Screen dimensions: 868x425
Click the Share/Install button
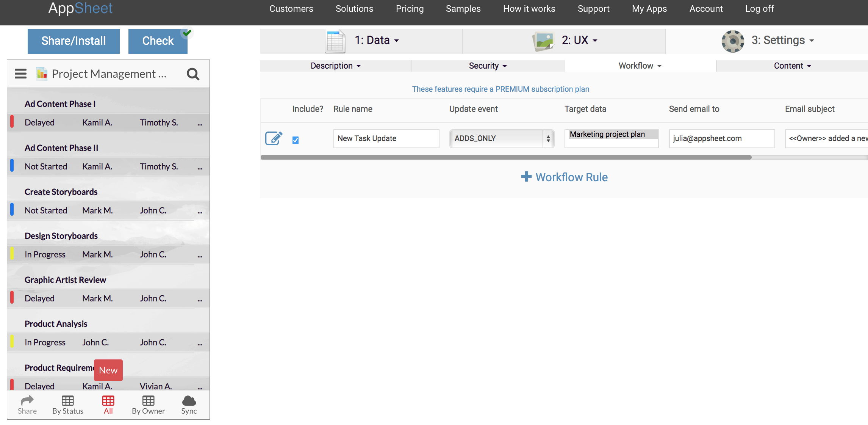[x=73, y=41]
